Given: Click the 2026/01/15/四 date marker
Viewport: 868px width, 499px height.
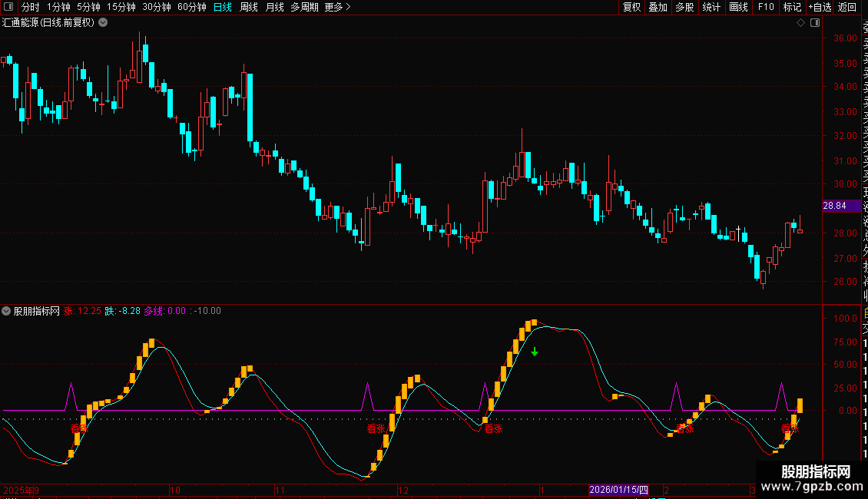Looking at the screenshot, I should point(618,490).
